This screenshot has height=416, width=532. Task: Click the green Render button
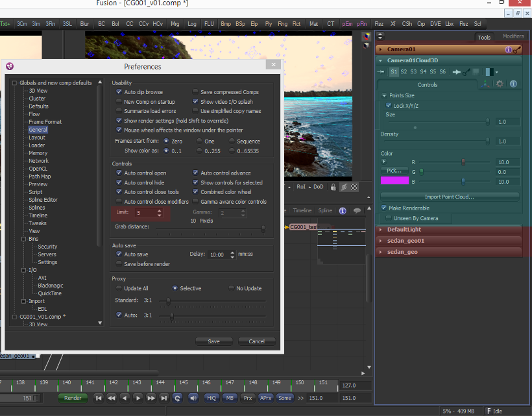tap(73, 398)
